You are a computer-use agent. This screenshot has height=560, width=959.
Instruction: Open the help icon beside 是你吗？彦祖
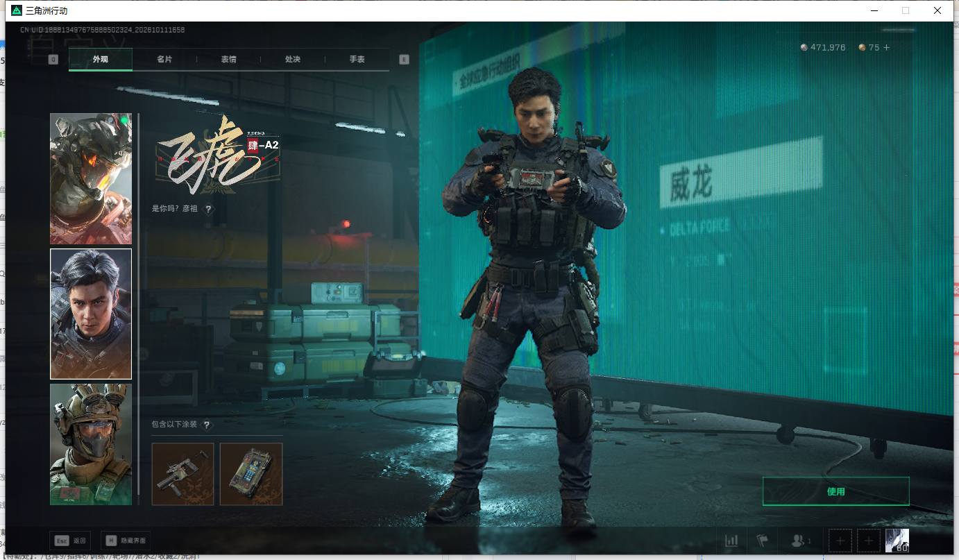208,208
